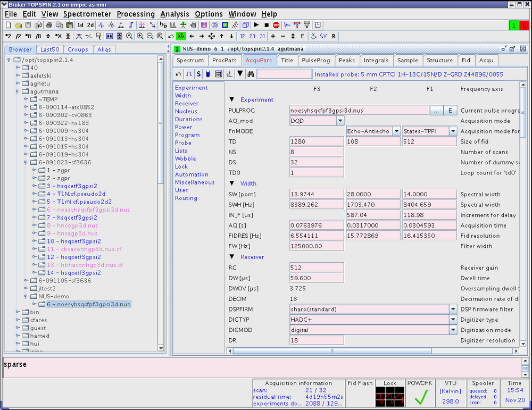Click the print icon in toolbar

[x=49, y=25]
